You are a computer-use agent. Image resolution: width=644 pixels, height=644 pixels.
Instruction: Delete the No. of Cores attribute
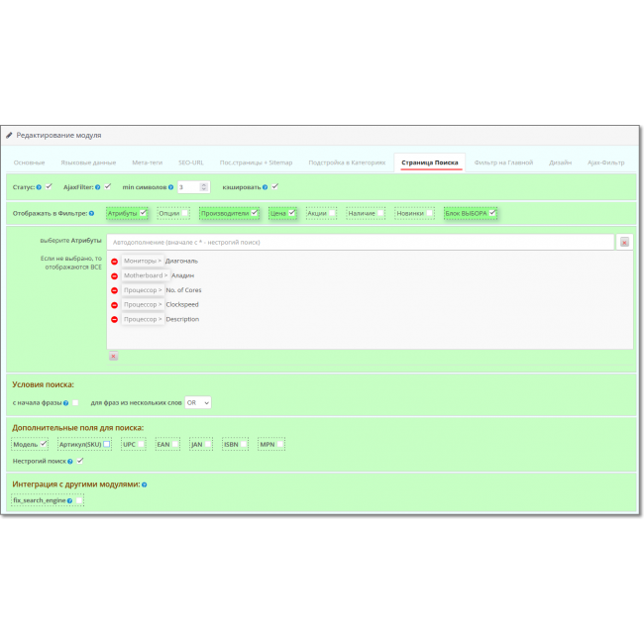click(114, 290)
